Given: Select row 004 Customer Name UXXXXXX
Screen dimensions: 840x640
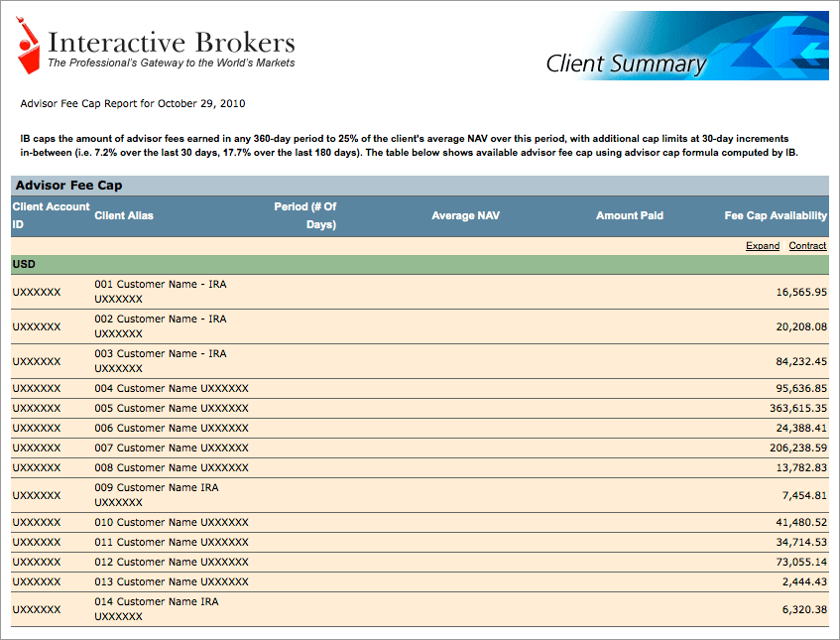Looking at the screenshot, I should [x=420, y=388].
